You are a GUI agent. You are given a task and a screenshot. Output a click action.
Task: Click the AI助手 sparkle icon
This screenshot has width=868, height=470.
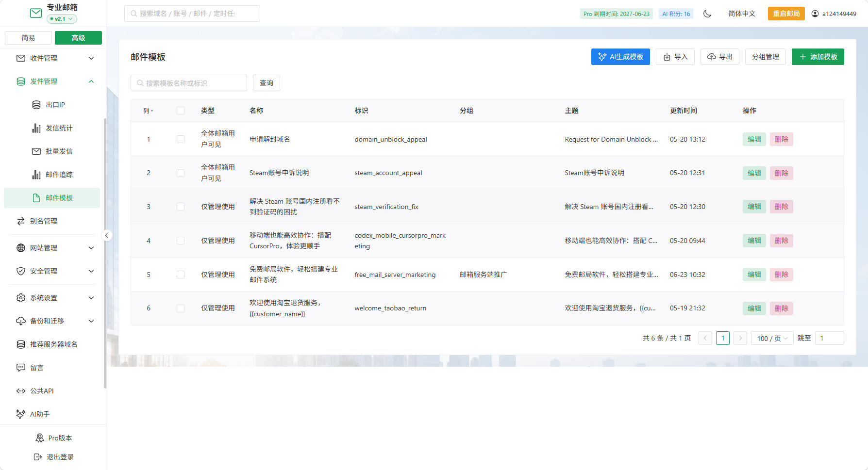point(21,414)
